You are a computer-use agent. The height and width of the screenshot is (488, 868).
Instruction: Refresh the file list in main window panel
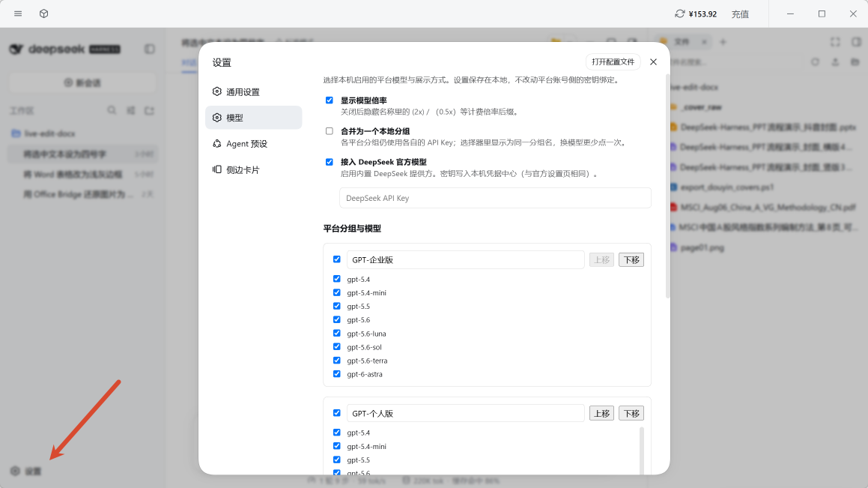click(815, 62)
